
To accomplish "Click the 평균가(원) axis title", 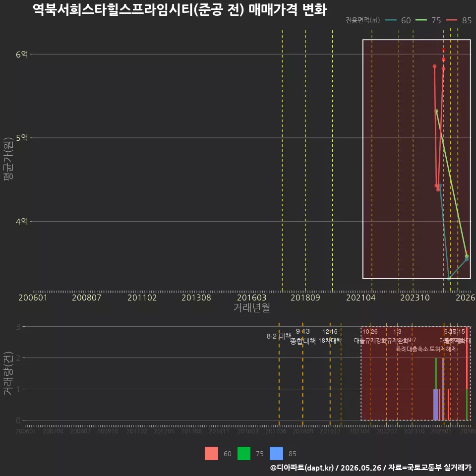I will point(8,159).
